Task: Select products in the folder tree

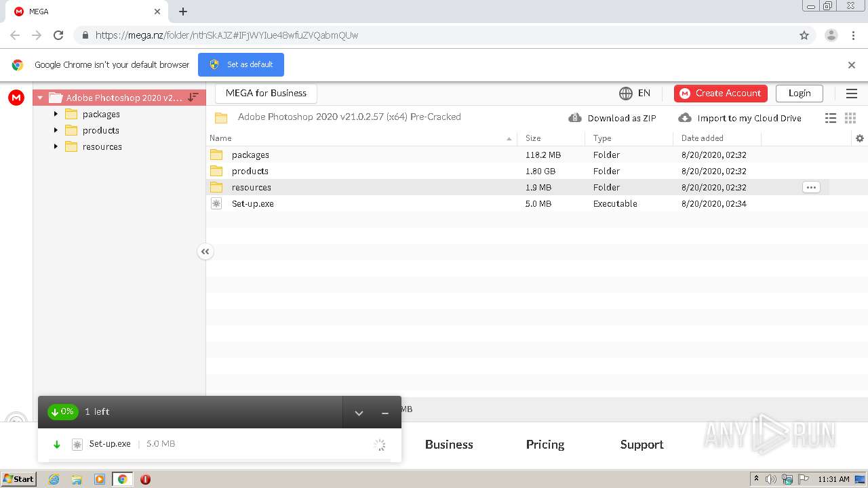Action: click(101, 130)
